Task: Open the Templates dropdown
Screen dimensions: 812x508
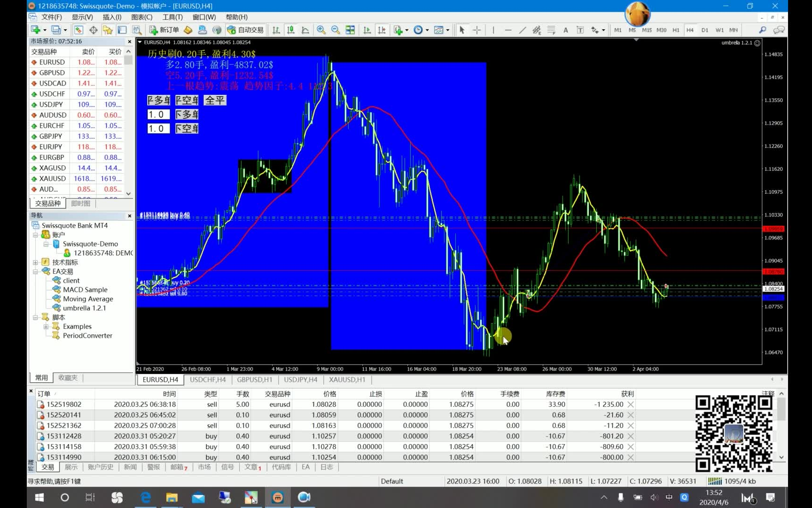Action: tap(441, 30)
